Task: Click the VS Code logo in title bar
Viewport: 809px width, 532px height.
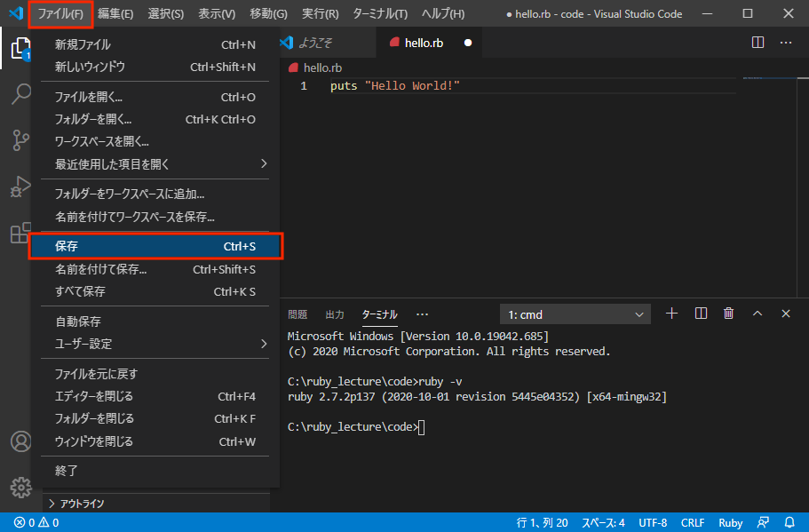Action: [16, 13]
